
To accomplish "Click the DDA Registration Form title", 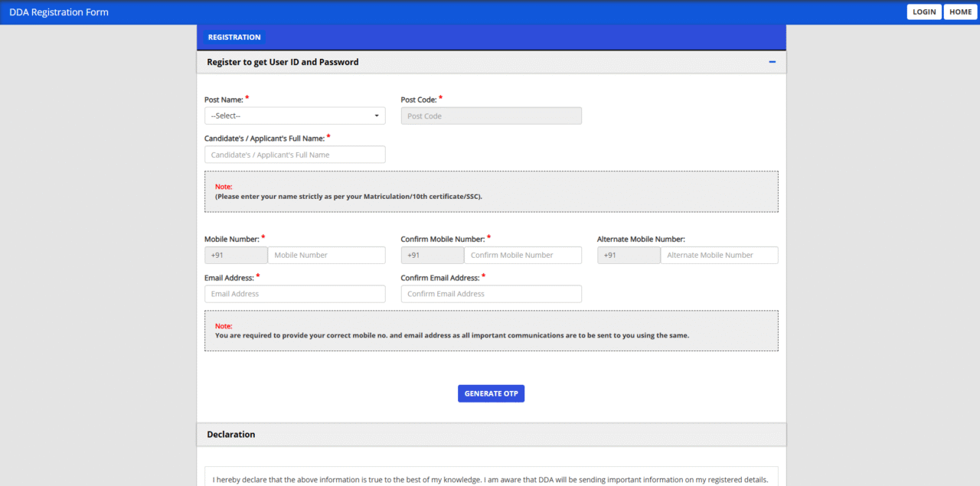I will click(x=58, y=11).
